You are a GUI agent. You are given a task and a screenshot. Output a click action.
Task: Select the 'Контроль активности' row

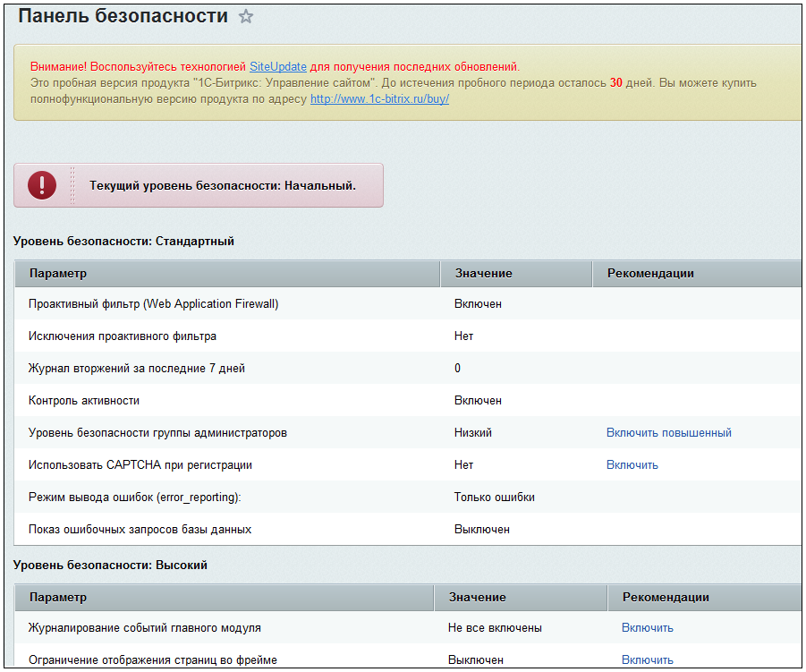(x=408, y=401)
